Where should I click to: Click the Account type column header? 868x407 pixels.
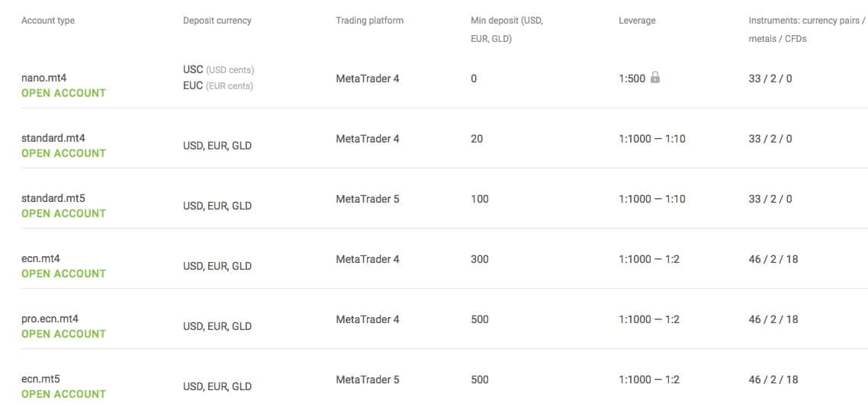[48, 21]
